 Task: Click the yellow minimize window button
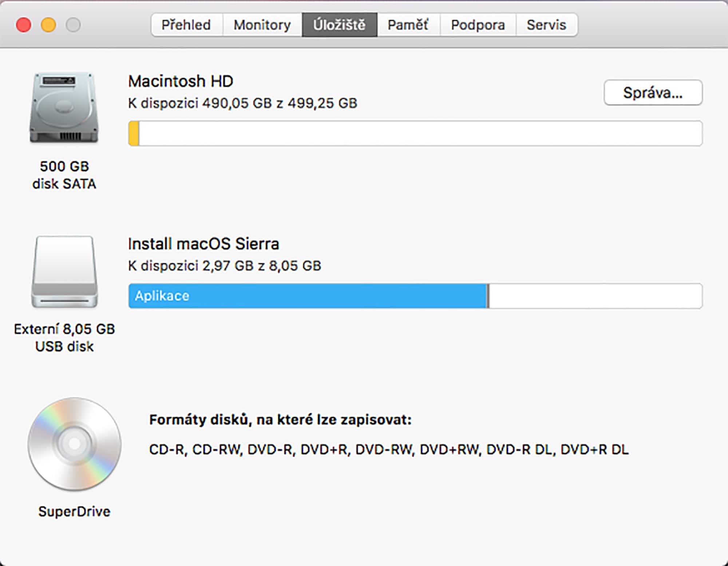[48, 25]
